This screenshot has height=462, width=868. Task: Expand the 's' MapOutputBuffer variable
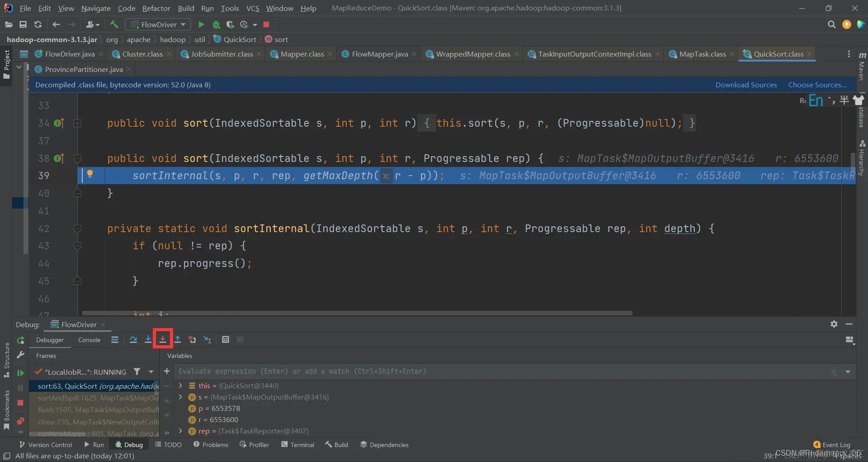(x=180, y=397)
